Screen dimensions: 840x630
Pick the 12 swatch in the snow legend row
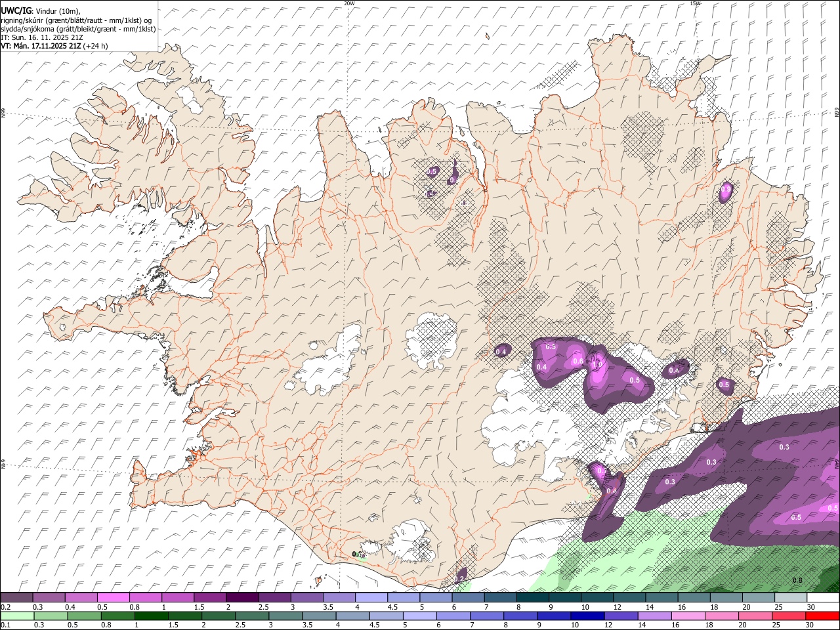629,598
